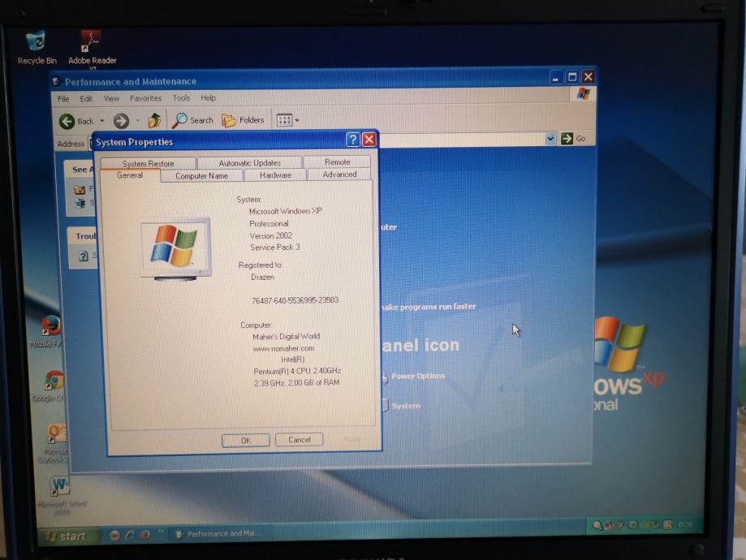Click the third Quick Launch icon
The image size is (746, 560).
[x=144, y=535]
